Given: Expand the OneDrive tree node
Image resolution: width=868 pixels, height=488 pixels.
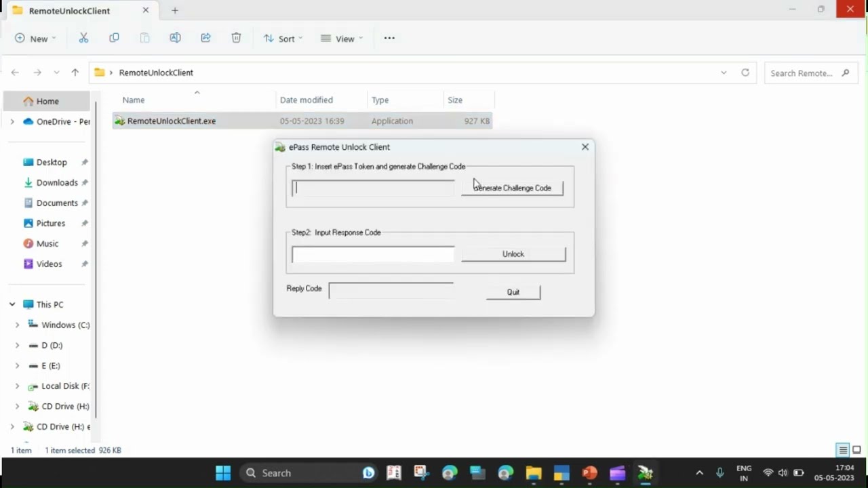Looking at the screenshot, I should coord(12,121).
